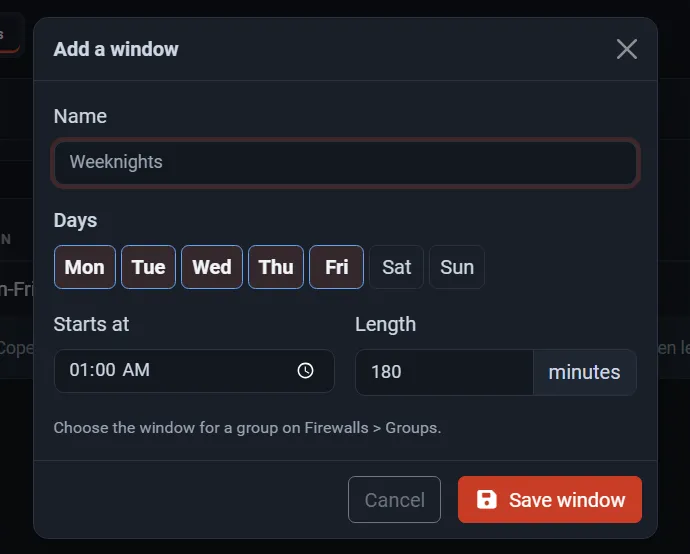Click the minutes unit label
The width and height of the screenshot is (690, 554).
(x=584, y=372)
